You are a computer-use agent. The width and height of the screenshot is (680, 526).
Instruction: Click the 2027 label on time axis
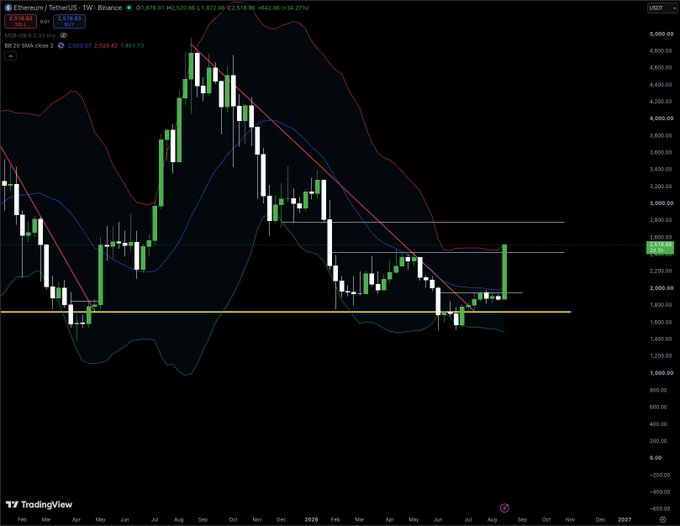(x=624, y=519)
